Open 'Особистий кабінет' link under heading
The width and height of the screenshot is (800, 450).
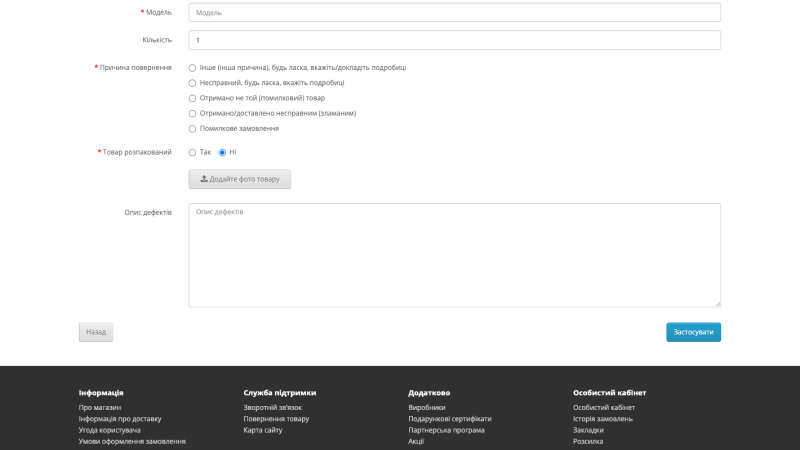604,408
